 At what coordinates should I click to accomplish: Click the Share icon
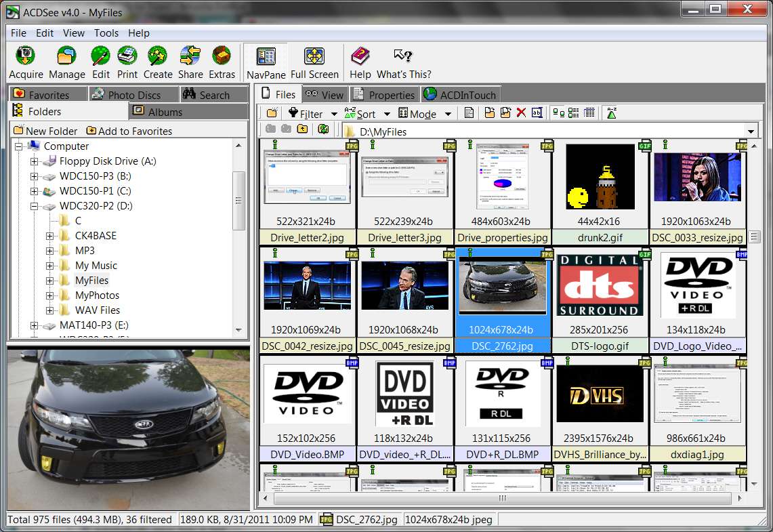(x=190, y=56)
